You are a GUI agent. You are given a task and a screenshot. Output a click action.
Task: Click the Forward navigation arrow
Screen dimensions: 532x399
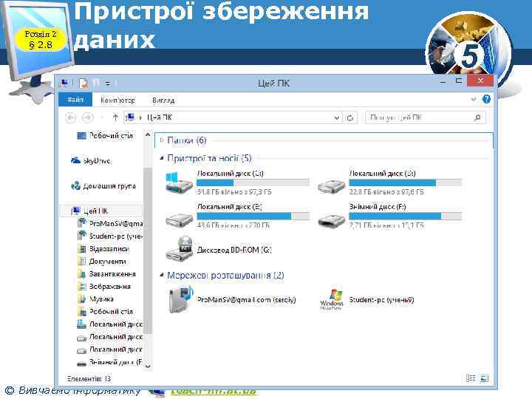(x=87, y=117)
